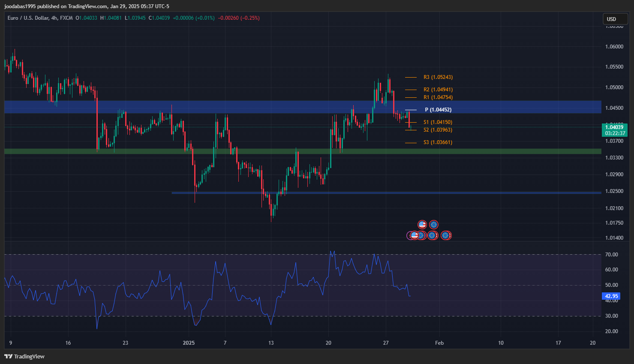Click the EU flag icon below the upper EU flag

pos(432,235)
